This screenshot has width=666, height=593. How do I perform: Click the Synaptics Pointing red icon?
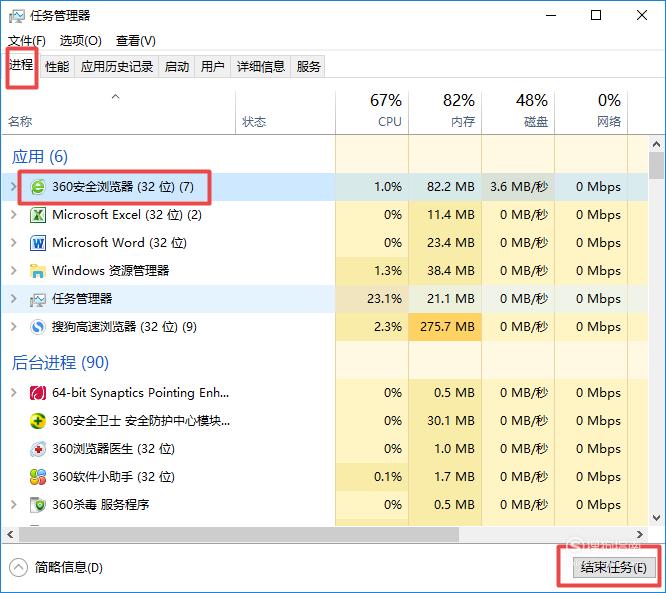(x=38, y=393)
